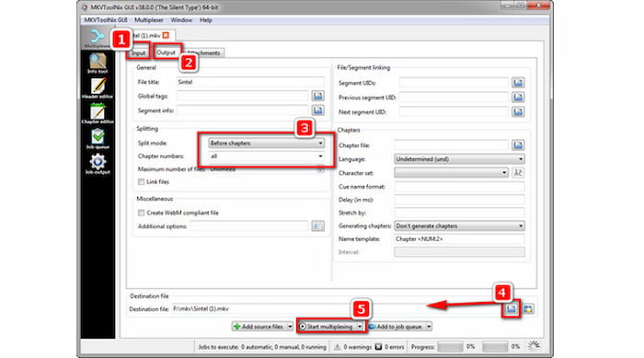This screenshot has height=358, width=644.
Task: Browse for destination file
Action: (x=511, y=308)
